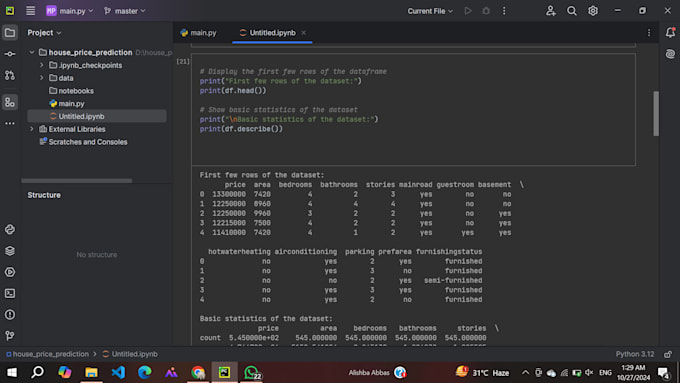Select Scratches and Consoles item
The height and width of the screenshot is (383, 680).
pos(83,142)
